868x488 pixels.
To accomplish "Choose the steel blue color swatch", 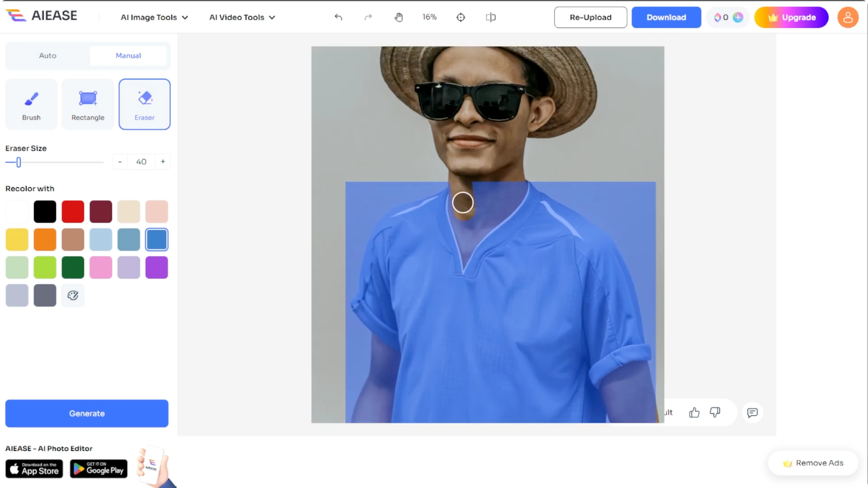I will point(129,240).
